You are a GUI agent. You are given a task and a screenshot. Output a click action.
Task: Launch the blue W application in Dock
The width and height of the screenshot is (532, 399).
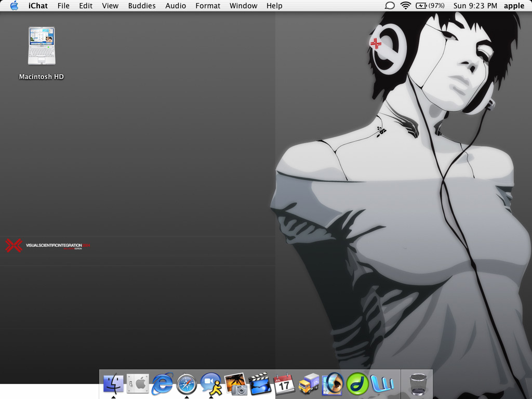(x=382, y=384)
